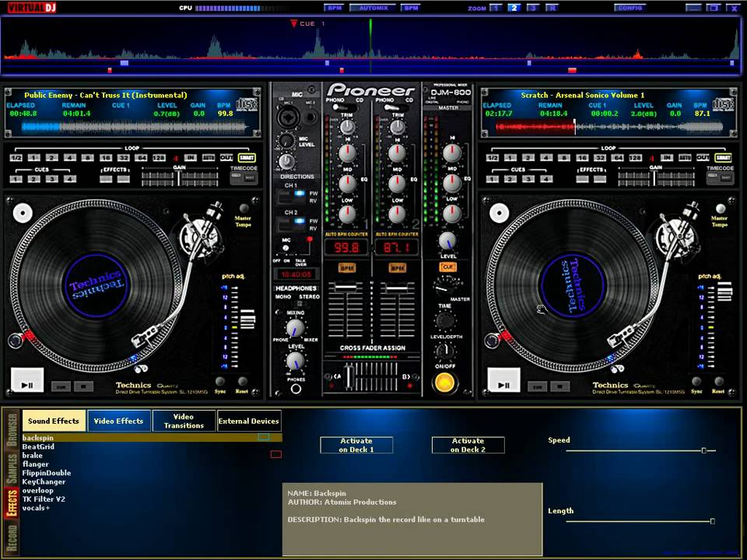Click the effect LEVEL/DEPTH knob

click(444, 351)
